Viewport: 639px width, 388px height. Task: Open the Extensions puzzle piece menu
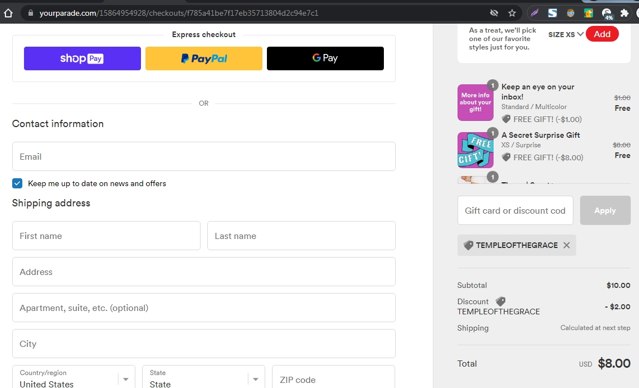pos(624,13)
